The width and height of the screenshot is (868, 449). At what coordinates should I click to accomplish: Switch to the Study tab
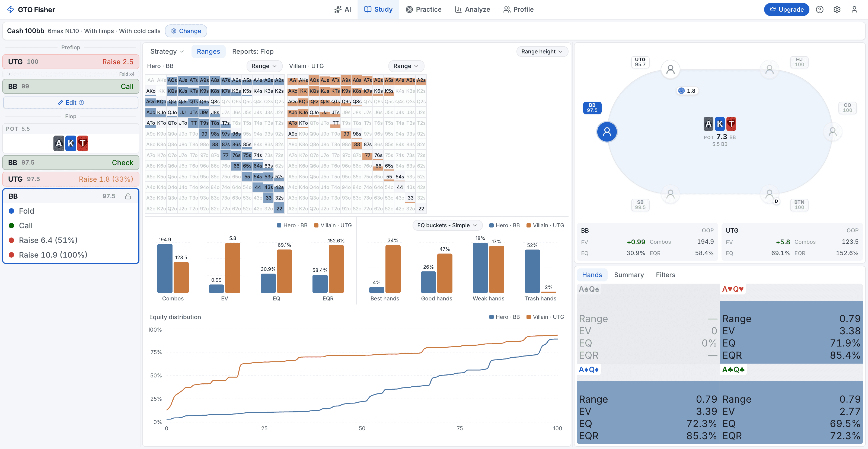click(x=378, y=9)
